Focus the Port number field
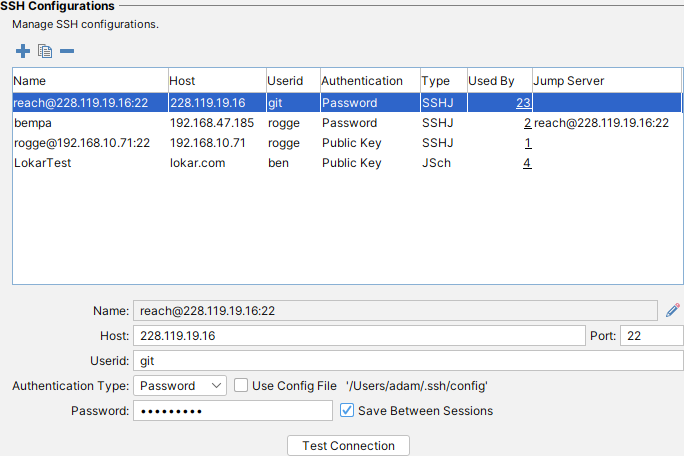This screenshot has height=456, width=684. point(651,336)
